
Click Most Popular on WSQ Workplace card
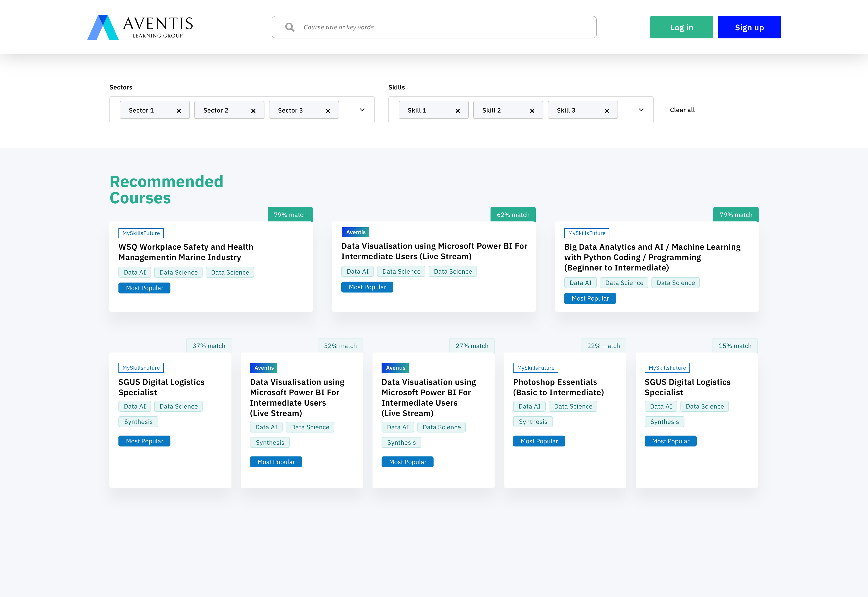(144, 288)
